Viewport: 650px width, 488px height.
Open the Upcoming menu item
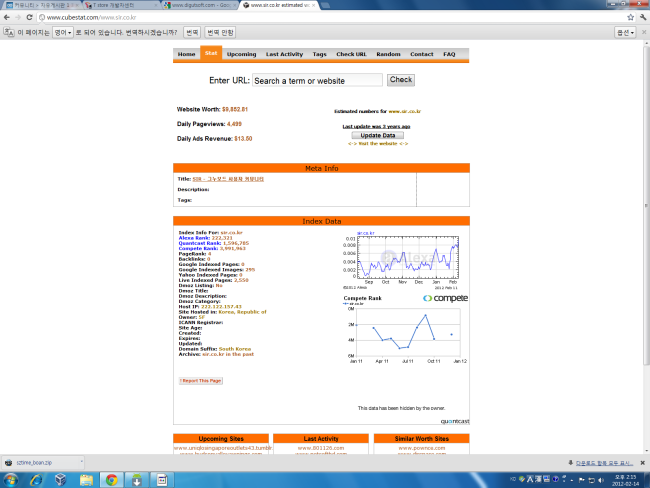tap(241, 54)
